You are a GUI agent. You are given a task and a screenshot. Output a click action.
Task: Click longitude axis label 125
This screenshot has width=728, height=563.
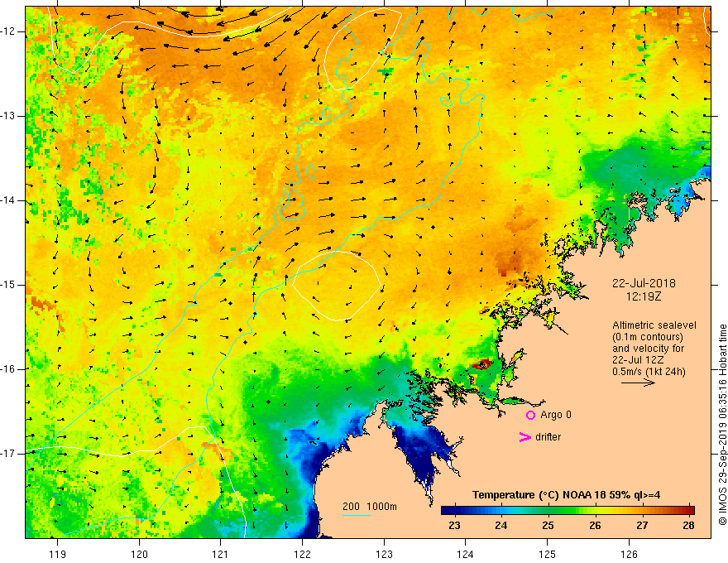548,554
